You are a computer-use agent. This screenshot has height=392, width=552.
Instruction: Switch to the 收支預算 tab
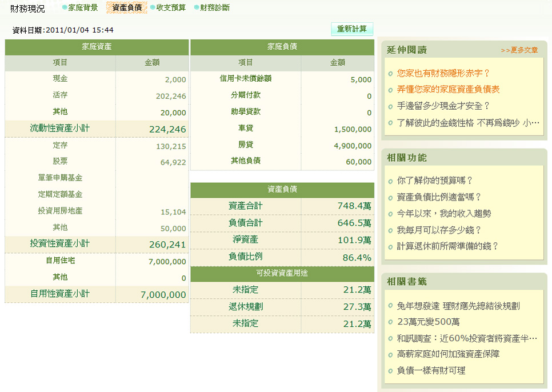pos(170,7)
